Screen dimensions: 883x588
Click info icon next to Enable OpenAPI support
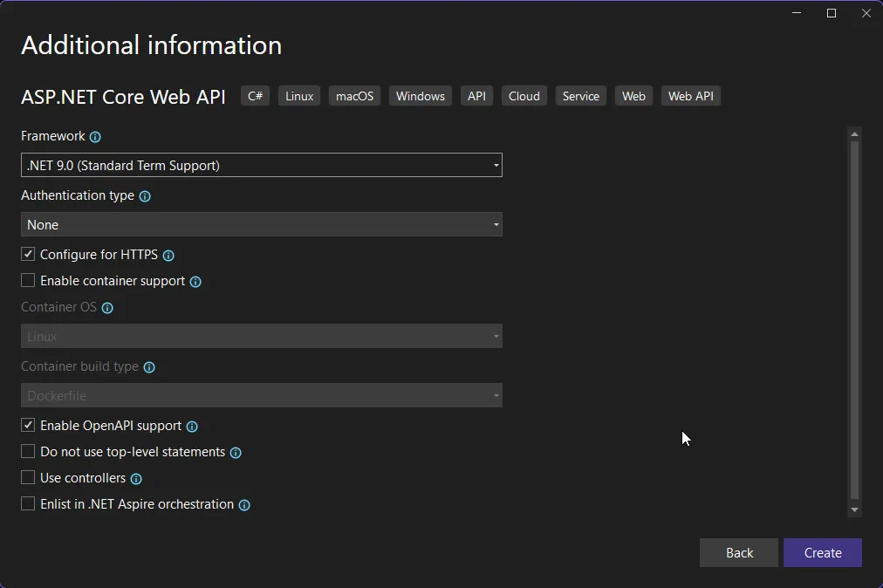(x=192, y=427)
